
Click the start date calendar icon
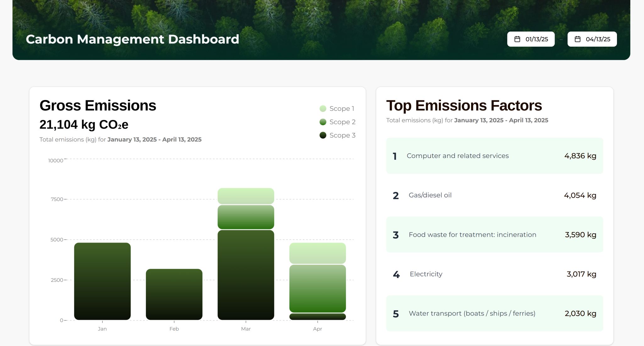(x=517, y=39)
